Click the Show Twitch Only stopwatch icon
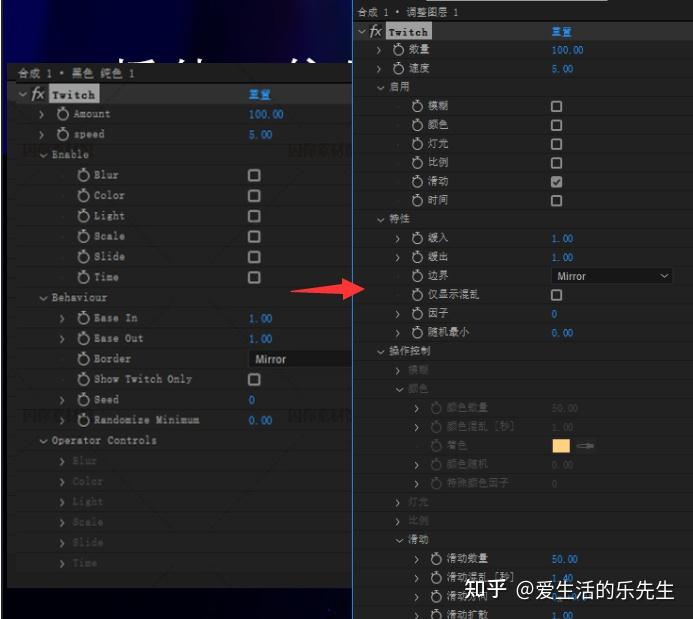This screenshot has width=693, height=619. pyautogui.click(x=83, y=379)
